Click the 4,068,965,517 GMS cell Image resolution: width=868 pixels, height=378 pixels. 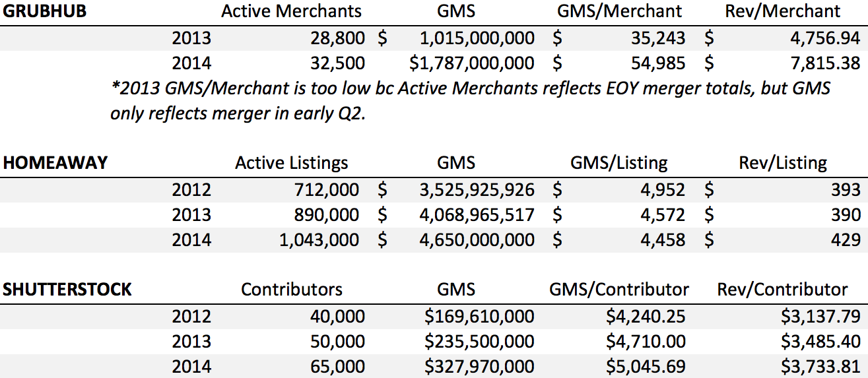click(477, 215)
